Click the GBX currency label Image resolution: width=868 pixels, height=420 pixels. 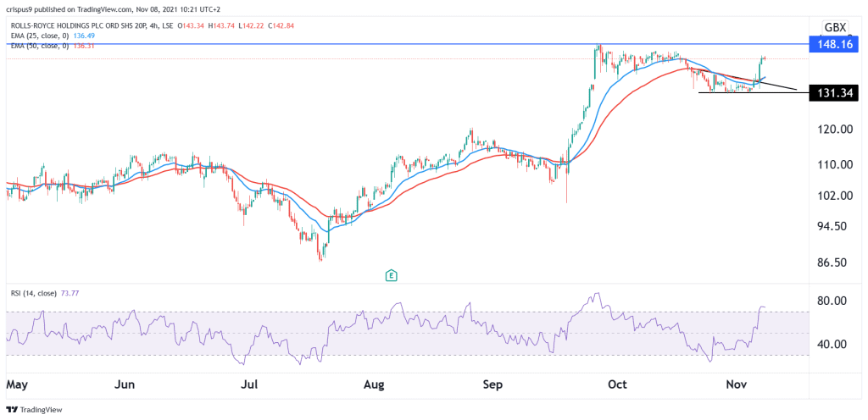pyautogui.click(x=834, y=28)
